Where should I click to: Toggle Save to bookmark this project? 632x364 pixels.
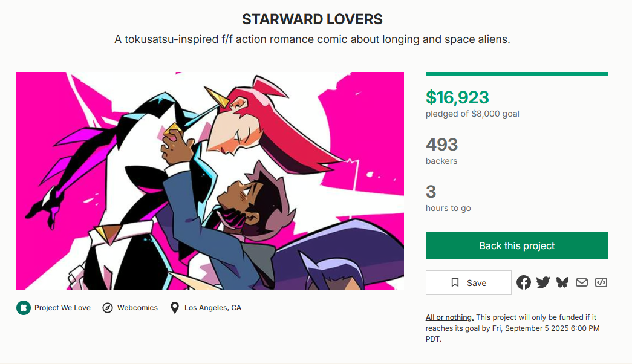point(469,283)
